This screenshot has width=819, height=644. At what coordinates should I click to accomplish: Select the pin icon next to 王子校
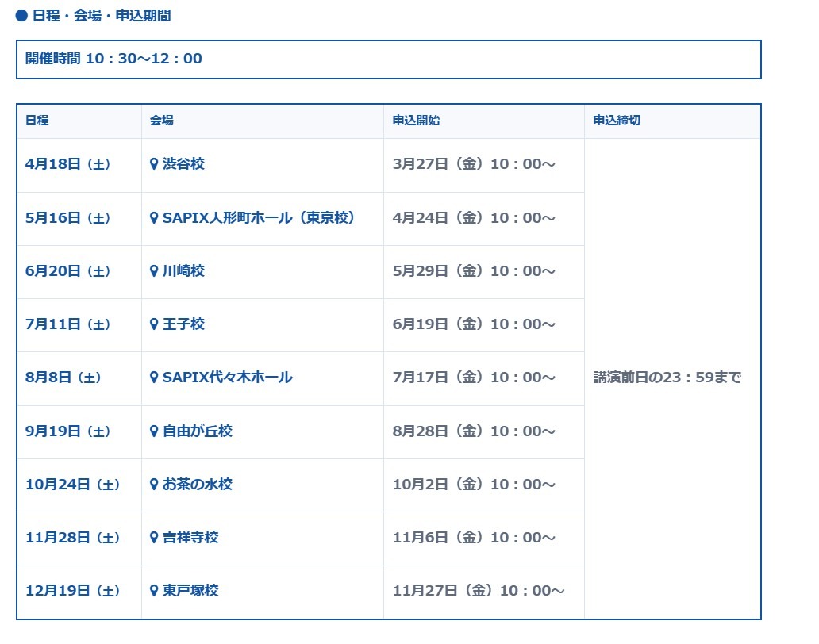coord(154,324)
